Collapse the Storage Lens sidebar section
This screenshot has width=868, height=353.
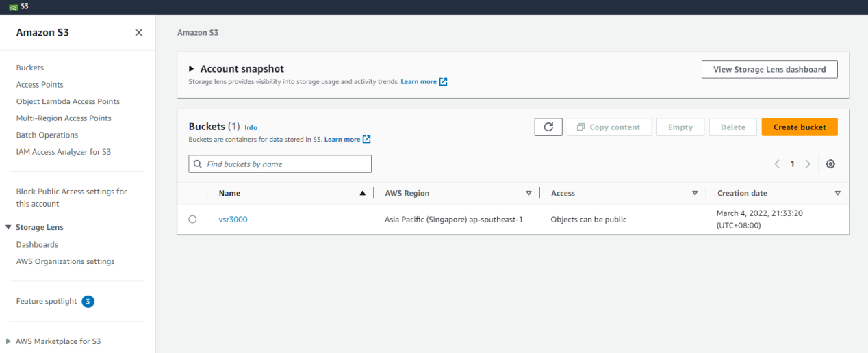point(8,227)
